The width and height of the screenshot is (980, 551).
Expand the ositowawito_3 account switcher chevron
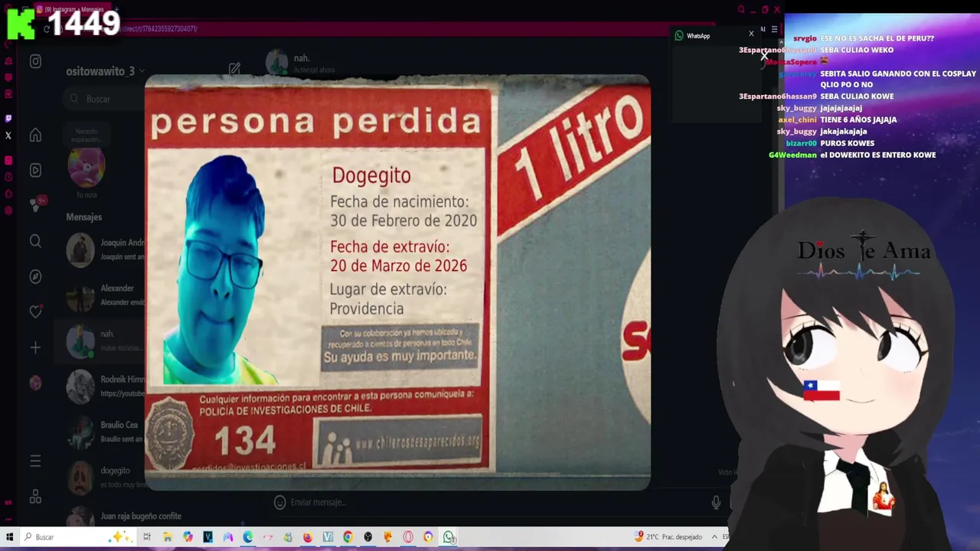click(142, 71)
